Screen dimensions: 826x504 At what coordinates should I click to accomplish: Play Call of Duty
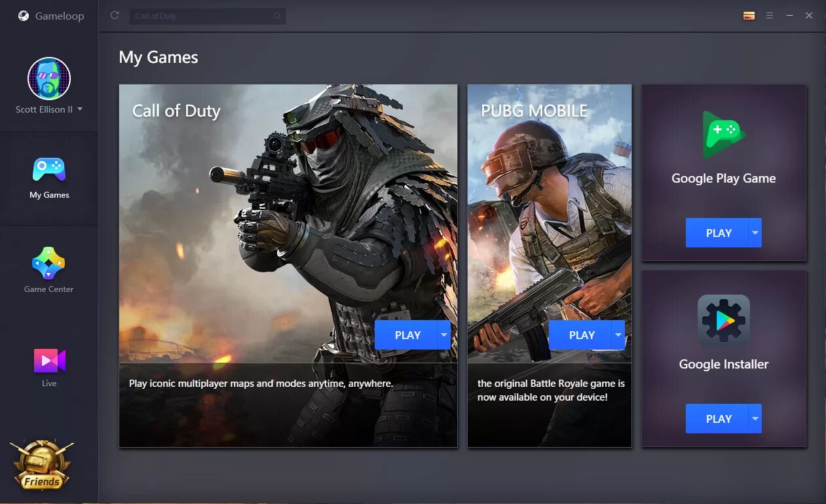click(406, 335)
